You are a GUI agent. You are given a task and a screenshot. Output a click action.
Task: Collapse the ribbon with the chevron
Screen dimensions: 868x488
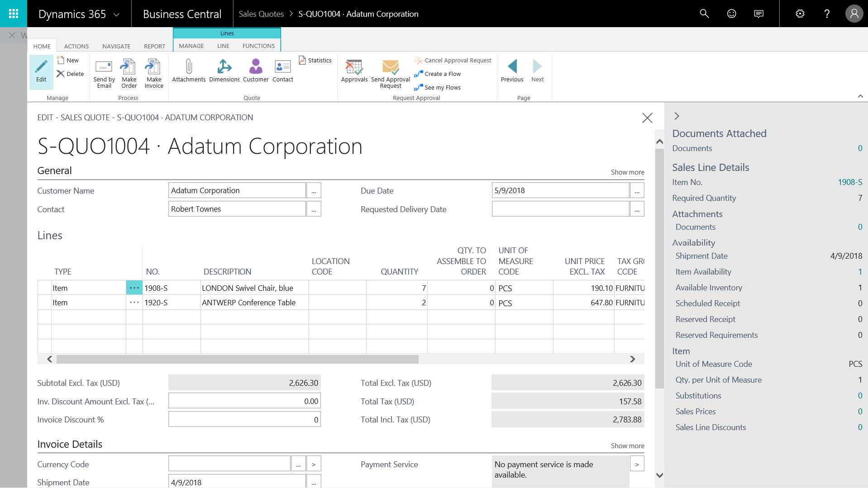[860, 96]
